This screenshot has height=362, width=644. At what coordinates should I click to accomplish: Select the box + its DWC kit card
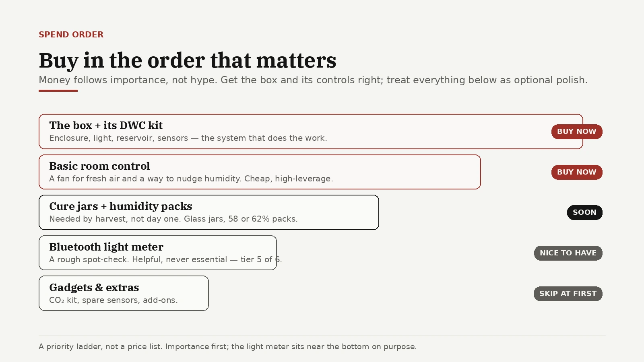coord(311,132)
